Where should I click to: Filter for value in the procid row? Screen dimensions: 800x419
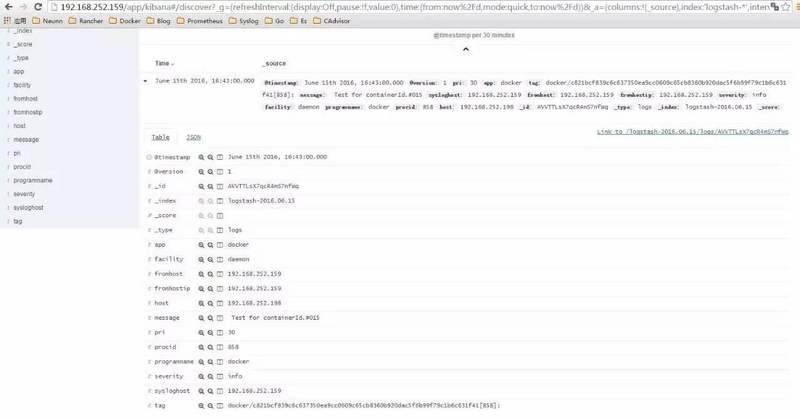click(201, 347)
